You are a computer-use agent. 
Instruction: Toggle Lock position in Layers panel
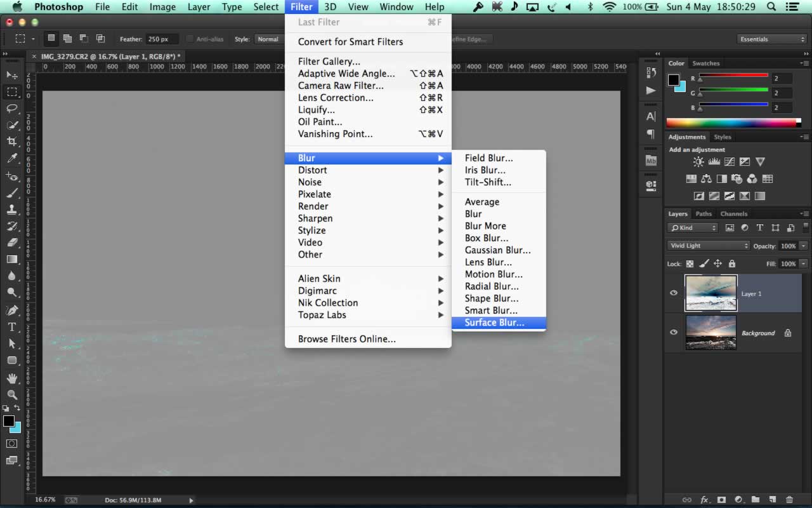point(718,264)
